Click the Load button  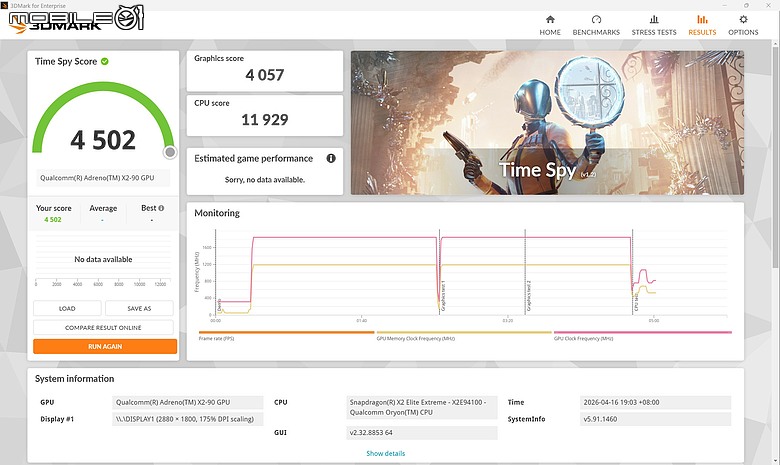pos(67,308)
